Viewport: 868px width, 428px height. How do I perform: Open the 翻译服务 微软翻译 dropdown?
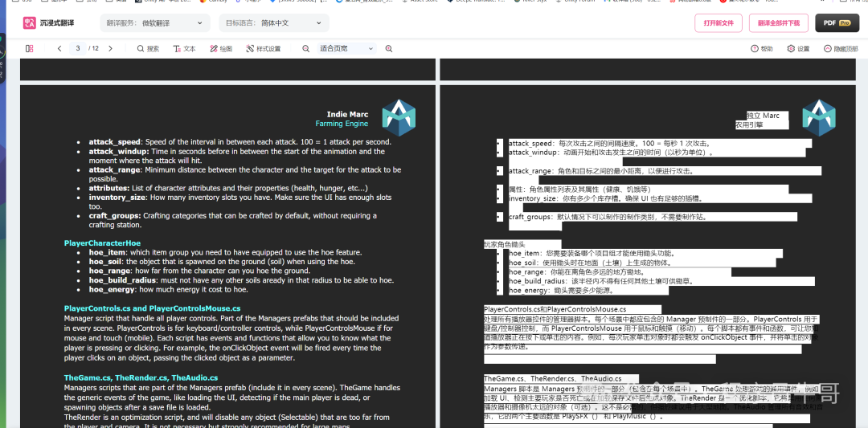[155, 23]
